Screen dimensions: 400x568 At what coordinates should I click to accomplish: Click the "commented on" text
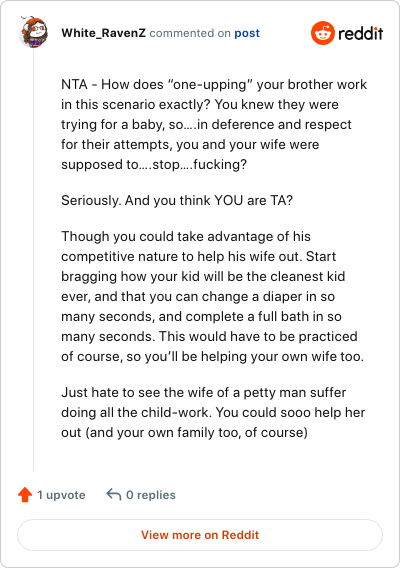190,33
